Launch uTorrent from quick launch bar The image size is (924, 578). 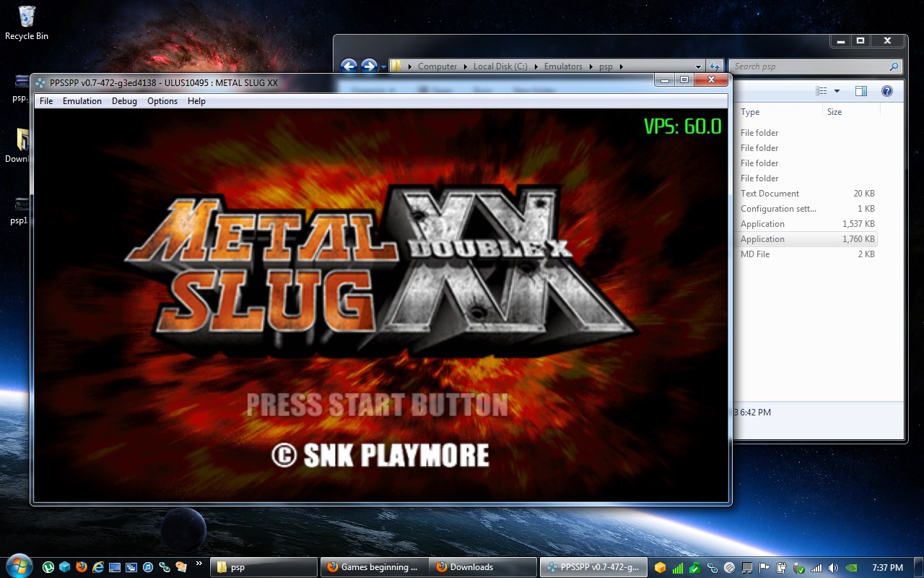(48, 568)
